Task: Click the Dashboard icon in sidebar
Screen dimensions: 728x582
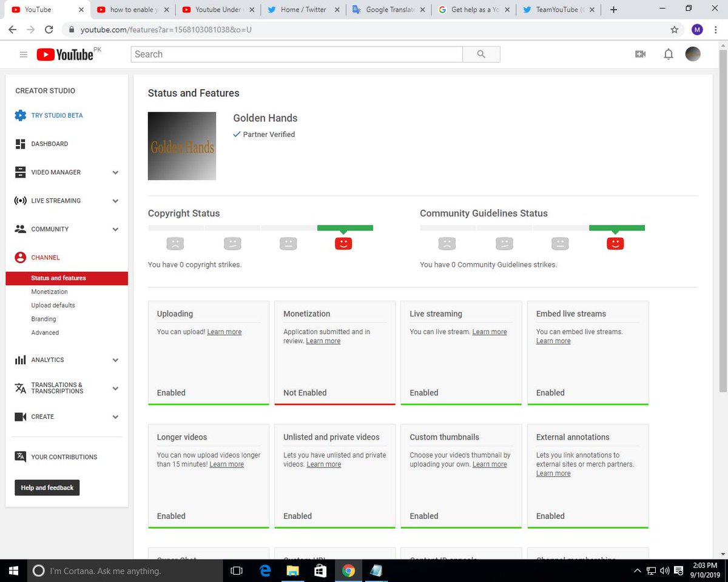Action: pyautogui.click(x=20, y=144)
